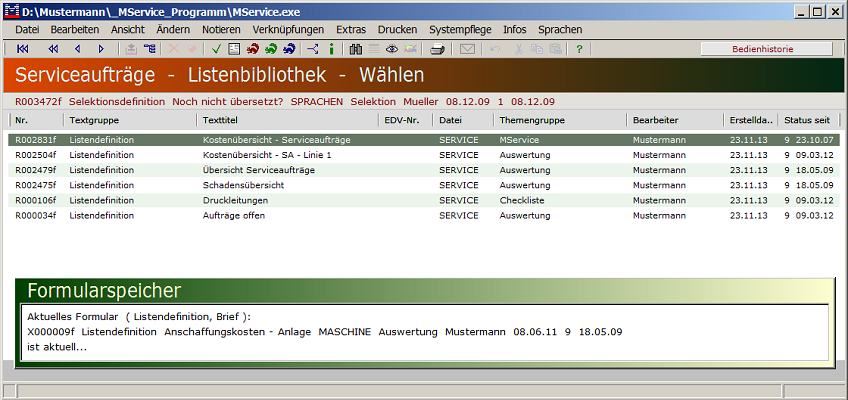
Task: Click the Bedienhistorie button
Action: click(x=766, y=49)
